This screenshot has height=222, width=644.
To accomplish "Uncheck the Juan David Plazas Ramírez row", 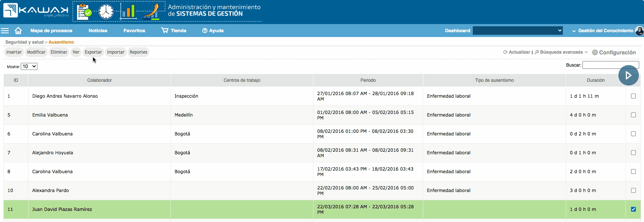I will pos(633,209).
